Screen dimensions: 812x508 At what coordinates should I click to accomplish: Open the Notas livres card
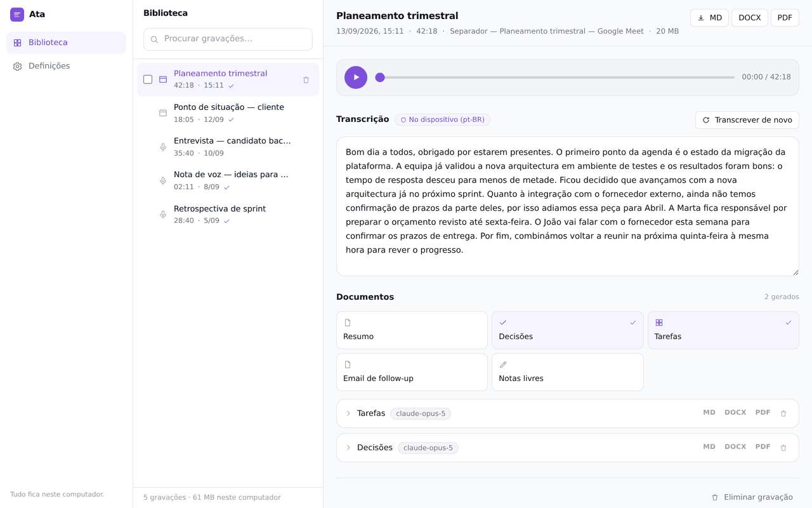pyautogui.click(x=567, y=371)
